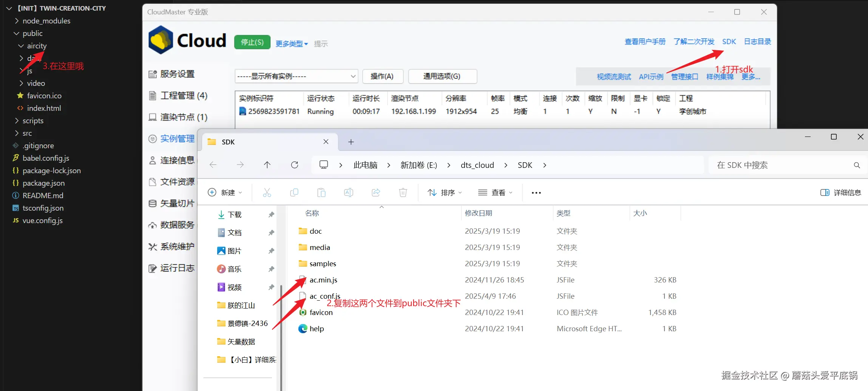Open 服务设置 in CloudMaster sidebar

pos(172,74)
